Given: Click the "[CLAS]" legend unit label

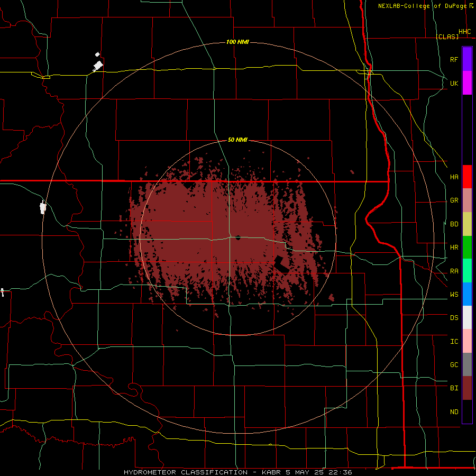Looking at the screenshot, I should [x=447, y=36].
